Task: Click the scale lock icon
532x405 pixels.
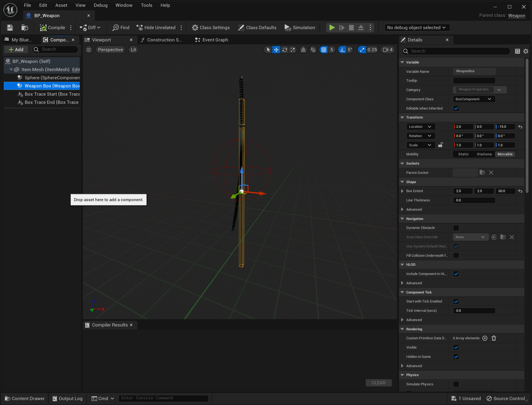Action: tap(440, 145)
